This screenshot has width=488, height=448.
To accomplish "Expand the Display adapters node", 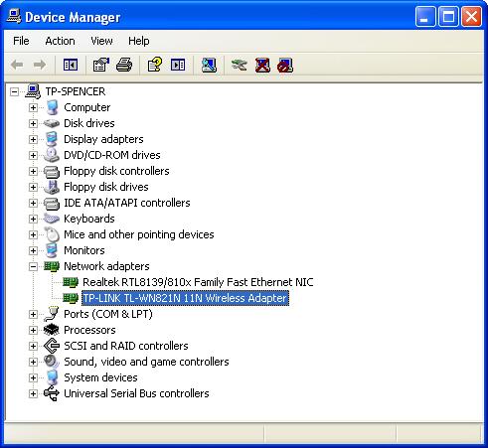I will tap(33, 139).
